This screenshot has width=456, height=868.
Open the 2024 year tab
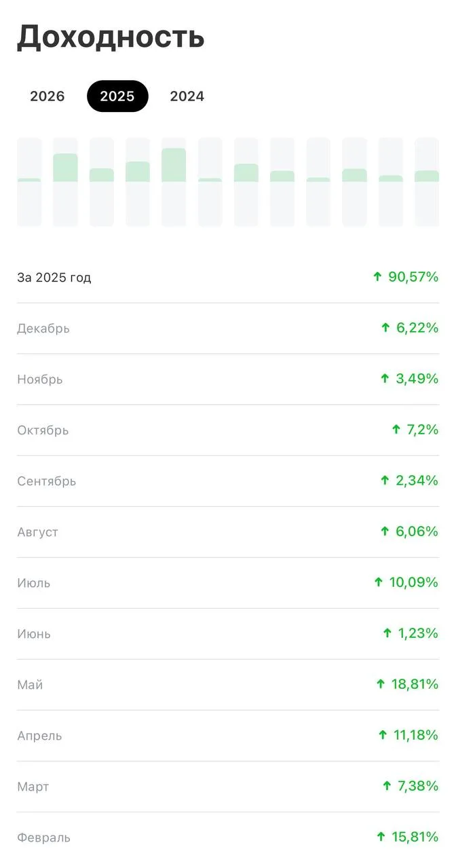[x=187, y=96]
